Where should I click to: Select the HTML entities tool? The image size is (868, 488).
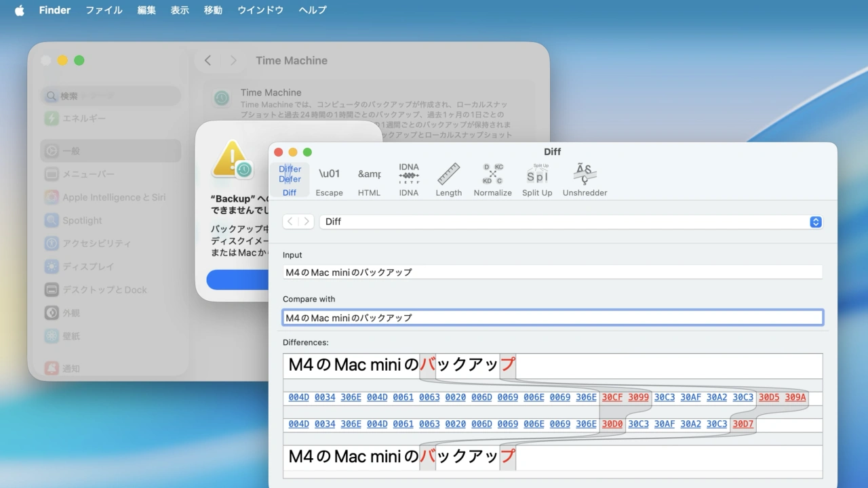(369, 178)
